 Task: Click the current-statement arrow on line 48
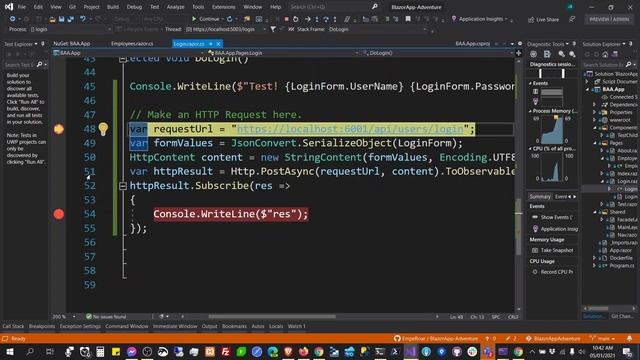59,129
